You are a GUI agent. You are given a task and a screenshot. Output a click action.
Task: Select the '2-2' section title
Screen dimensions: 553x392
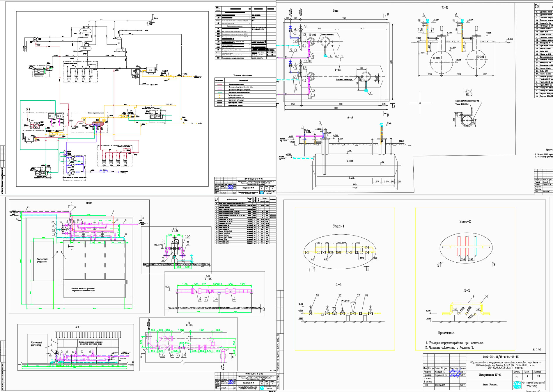coord(467,290)
